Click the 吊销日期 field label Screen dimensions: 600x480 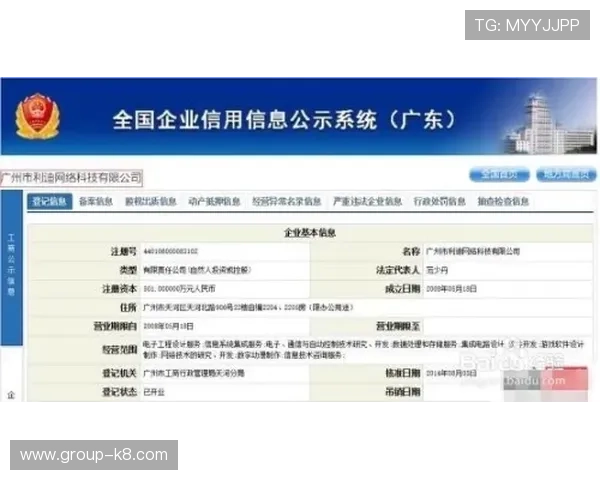click(403, 392)
